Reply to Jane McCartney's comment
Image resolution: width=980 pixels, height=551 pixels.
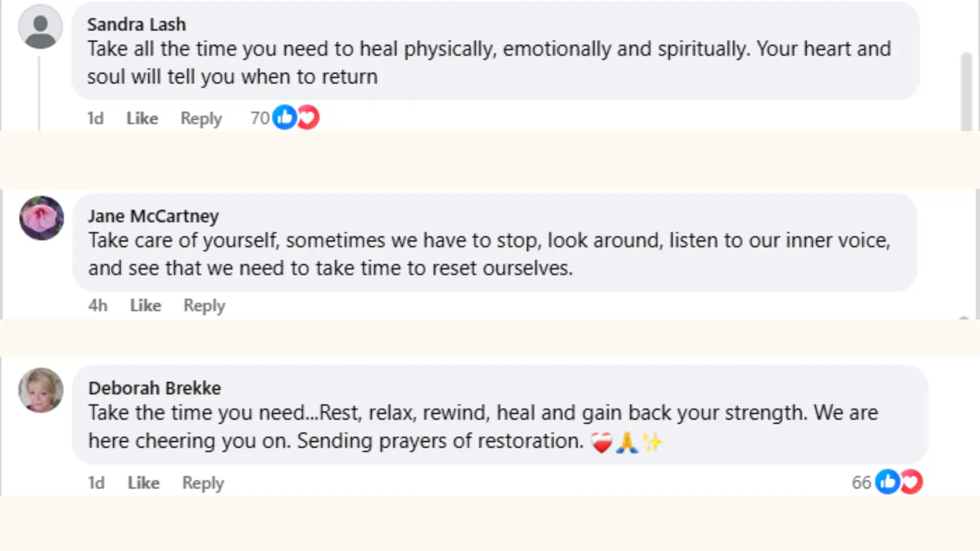(204, 305)
